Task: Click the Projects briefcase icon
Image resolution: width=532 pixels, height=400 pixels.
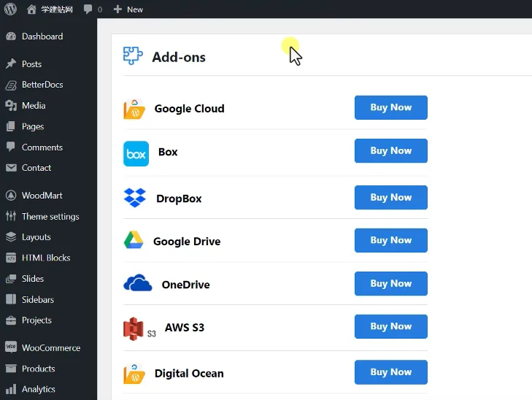Action: 11,320
